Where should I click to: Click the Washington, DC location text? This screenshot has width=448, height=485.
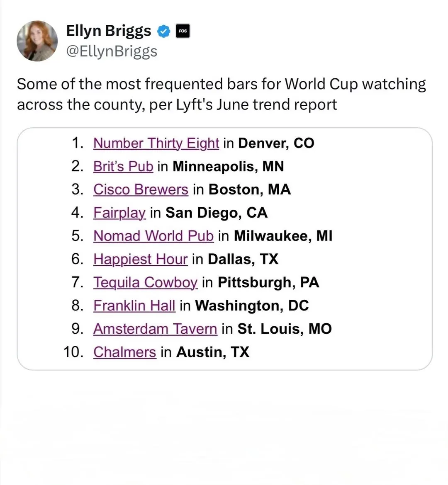pyautogui.click(x=252, y=306)
